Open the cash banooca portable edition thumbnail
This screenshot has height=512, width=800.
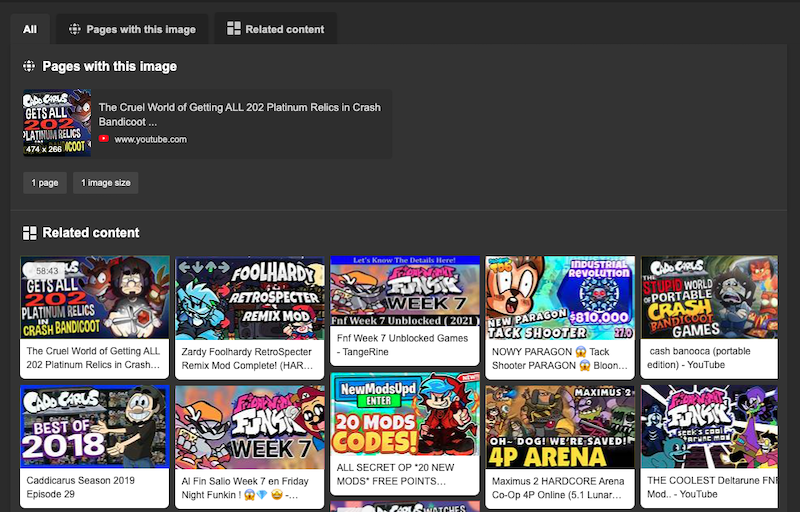pyautogui.click(x=708, y=297)
